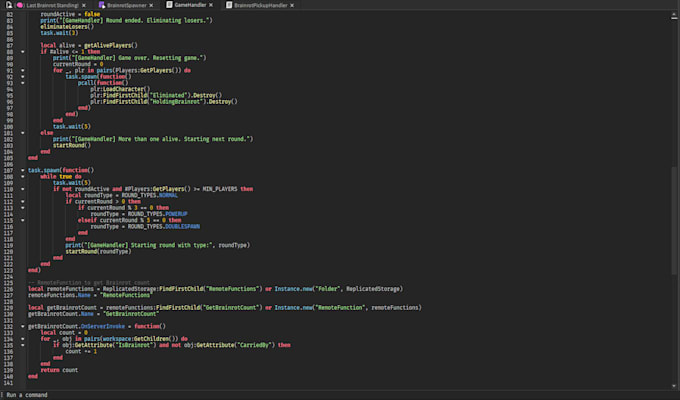Image resolution: width=680 pixels, height=400 pixels.
Task: Close the BrainrotPickupHandler tab
Action: tap(292, 5)
